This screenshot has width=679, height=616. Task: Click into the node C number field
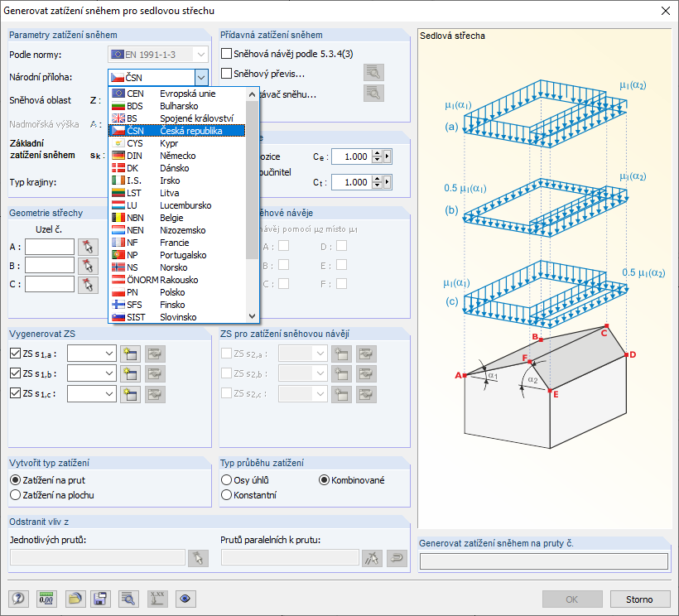coord(50,285)
